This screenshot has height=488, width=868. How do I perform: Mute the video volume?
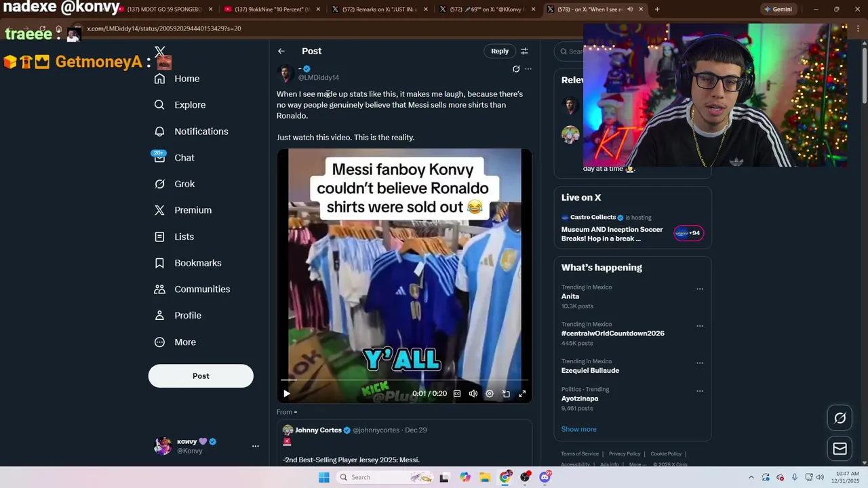pyautogui.click(x=473, y=394)
